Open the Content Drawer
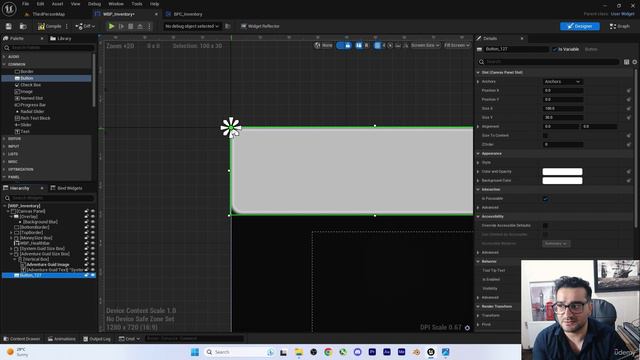Image resolution: width=640 pixels, height=360 pixels. coord(22,339)
